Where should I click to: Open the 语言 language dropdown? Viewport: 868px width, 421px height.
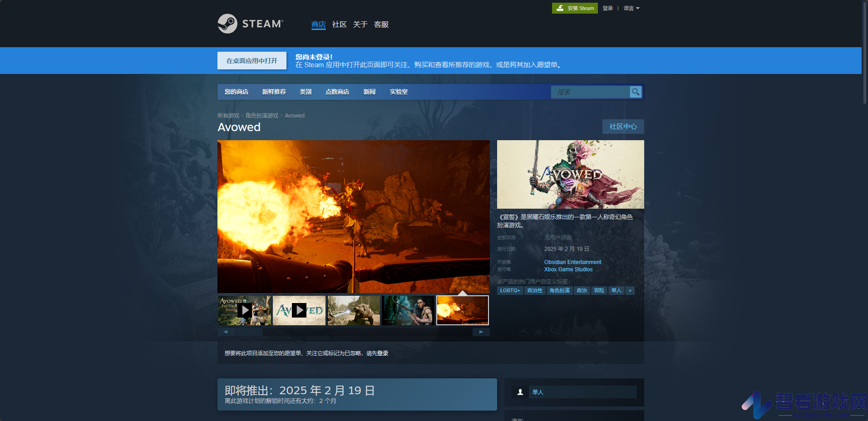(x=631, y=8)
